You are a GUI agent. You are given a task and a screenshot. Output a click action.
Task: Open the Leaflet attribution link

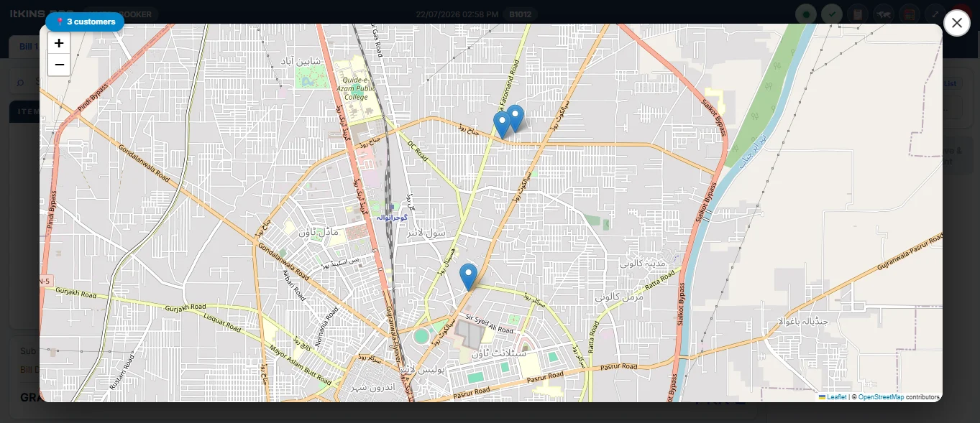pos(833,397)
